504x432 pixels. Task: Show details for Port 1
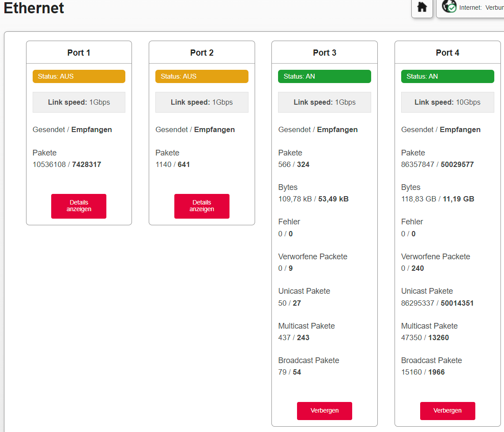tap(79, 206)
